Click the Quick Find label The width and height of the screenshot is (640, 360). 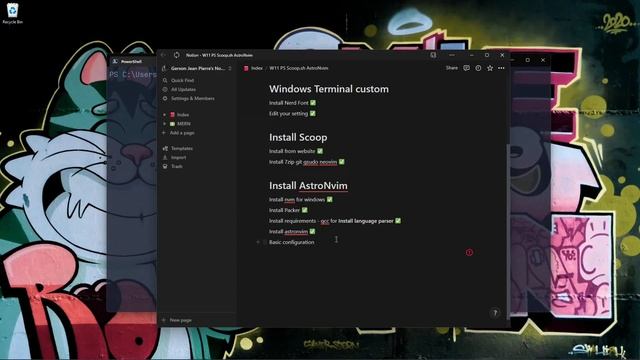(x=182, y=80)
